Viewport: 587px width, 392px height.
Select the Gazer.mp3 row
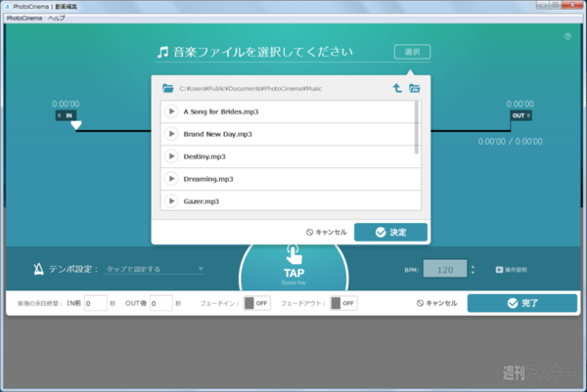(291, 200)
